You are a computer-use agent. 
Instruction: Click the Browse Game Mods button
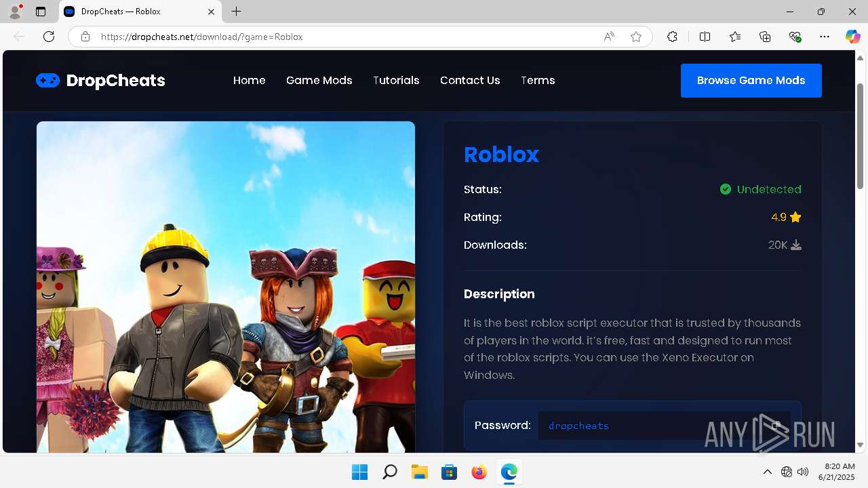751,81
